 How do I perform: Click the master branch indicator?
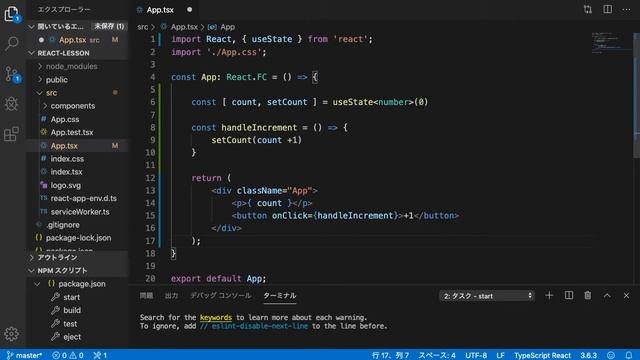(24, 355)
